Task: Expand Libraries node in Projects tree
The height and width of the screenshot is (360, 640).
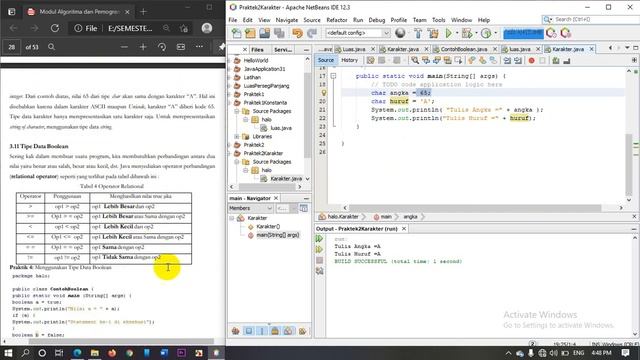Action: pos(237,137)
